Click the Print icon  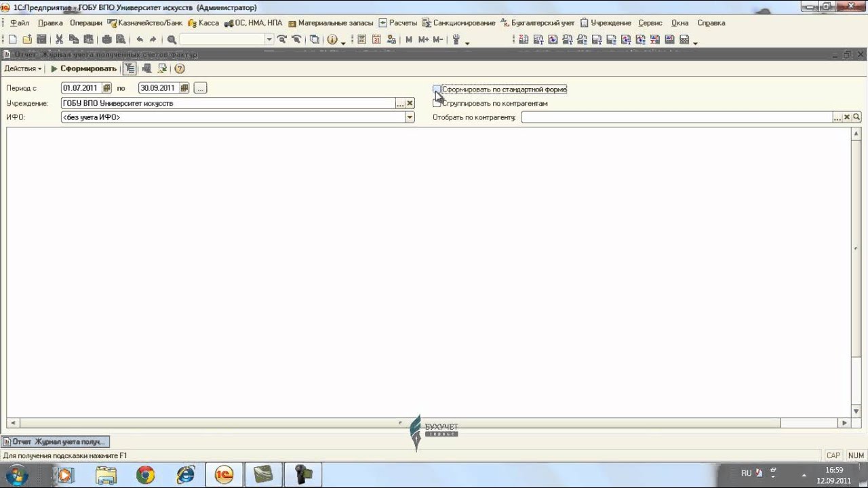pyautogui.click(x=106, y=40)
